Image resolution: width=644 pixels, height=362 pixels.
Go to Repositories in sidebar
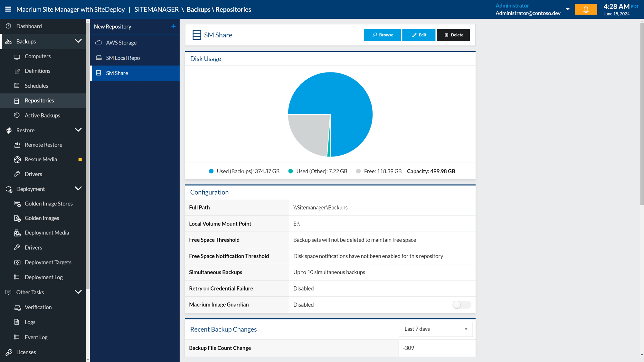coord(43,101)
